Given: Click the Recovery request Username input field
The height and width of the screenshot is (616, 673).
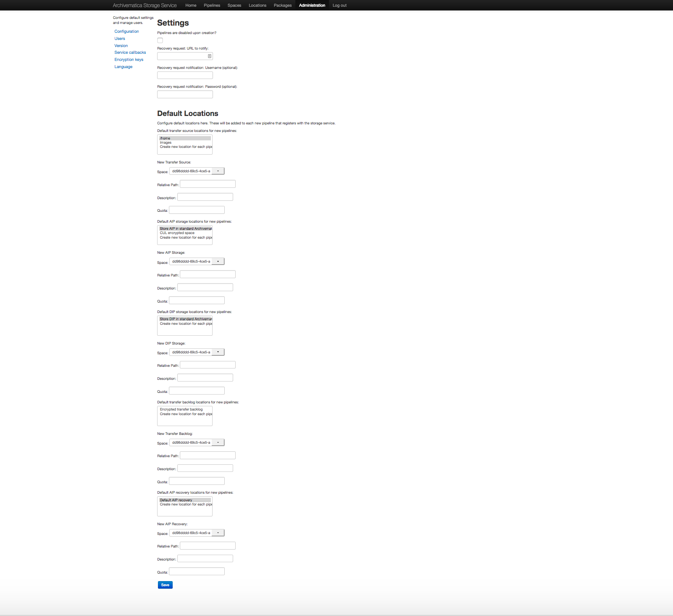Looking at the screenshot, I should (185, 75).
